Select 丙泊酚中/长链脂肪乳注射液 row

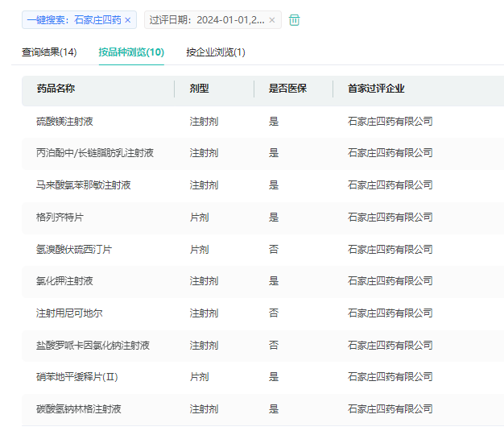(x=95, y=153)
